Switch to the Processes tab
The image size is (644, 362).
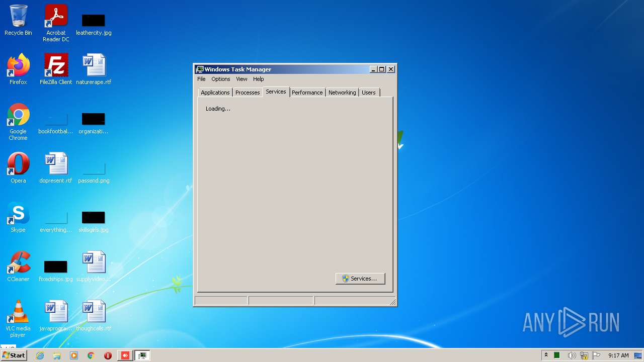(x=248, y=93)
